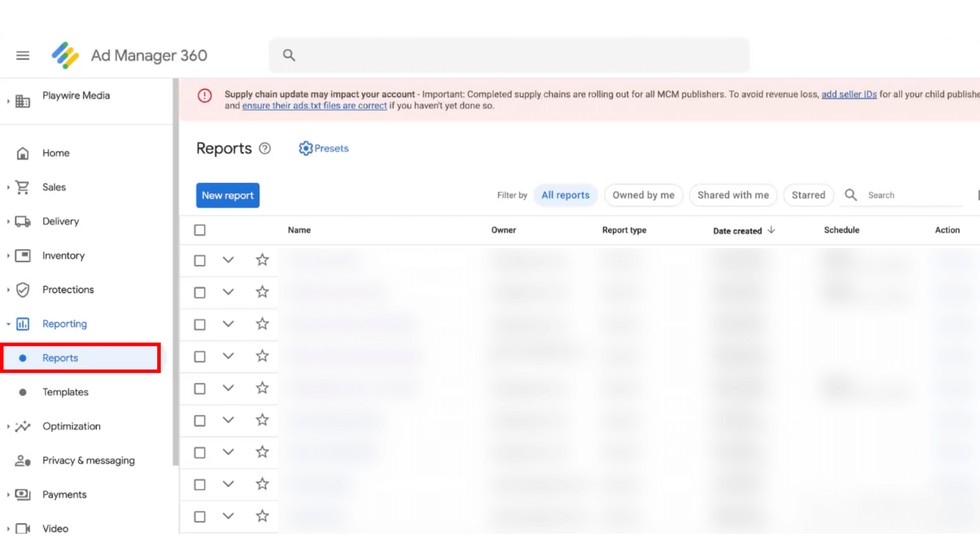
Task: Enable select-all reports checkbox
Action: pos(199,230)
